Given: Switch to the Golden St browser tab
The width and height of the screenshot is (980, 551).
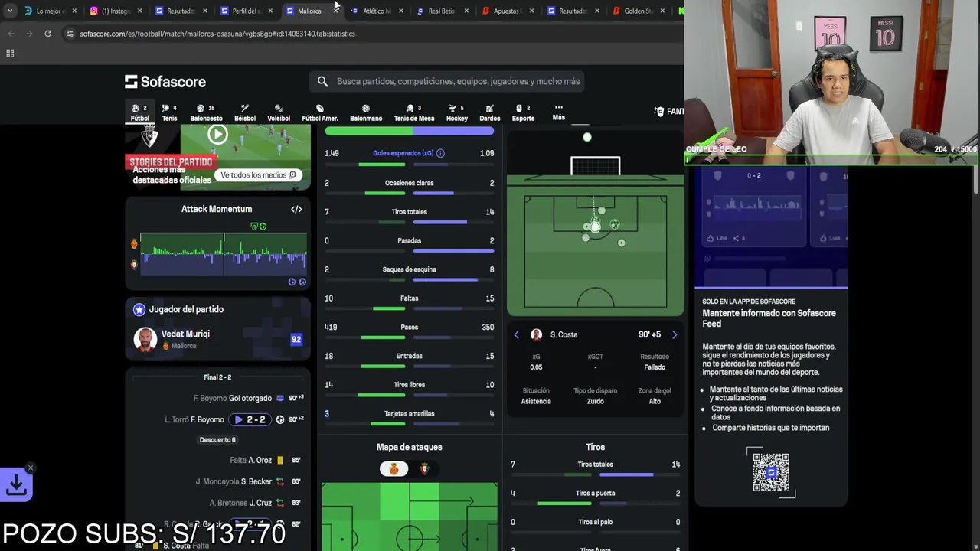Looking at the screenshot, I should [638, 11].
